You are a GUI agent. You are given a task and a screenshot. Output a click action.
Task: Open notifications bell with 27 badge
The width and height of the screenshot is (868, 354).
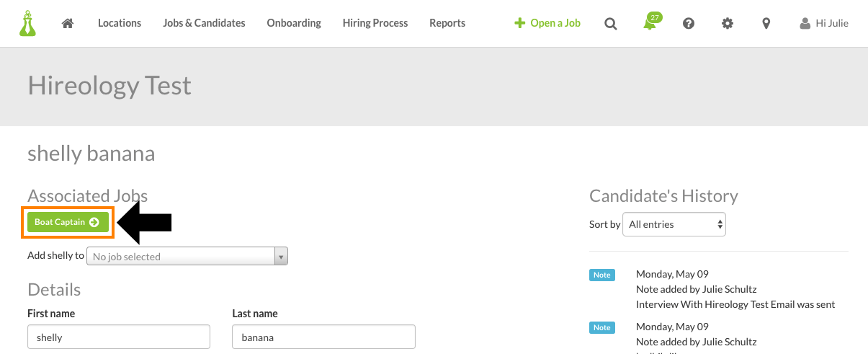pos(651,22)
